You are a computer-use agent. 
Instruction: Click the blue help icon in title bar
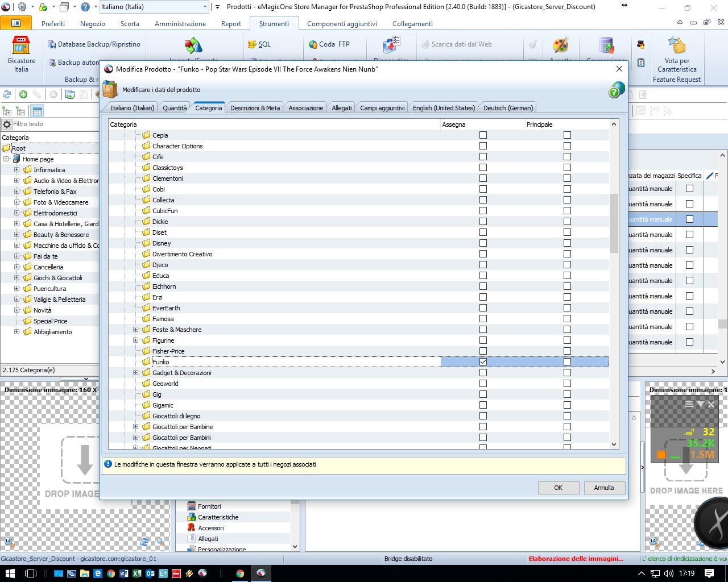coord(85,7)
